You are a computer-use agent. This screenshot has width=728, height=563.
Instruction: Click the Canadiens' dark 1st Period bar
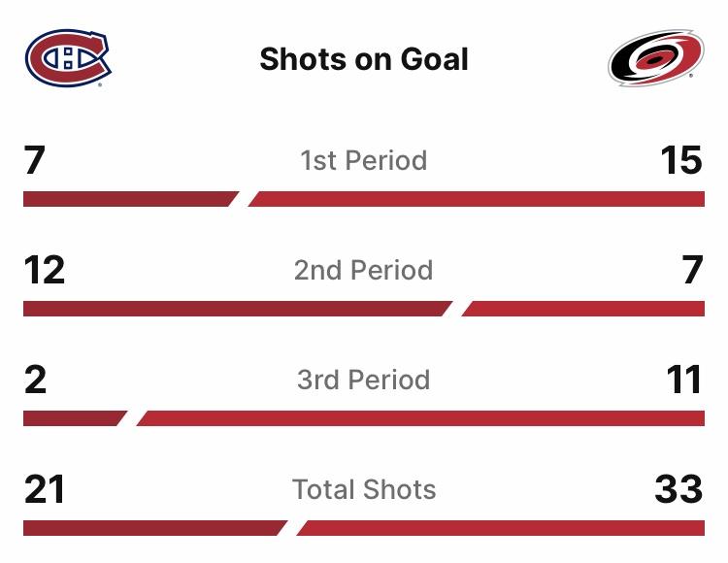pos(128,199)
